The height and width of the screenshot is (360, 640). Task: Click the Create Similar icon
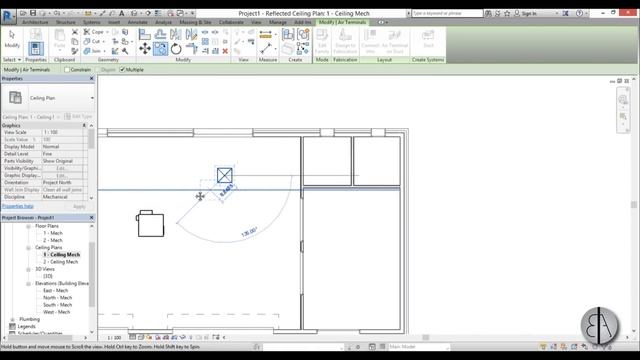click(303, 49)
